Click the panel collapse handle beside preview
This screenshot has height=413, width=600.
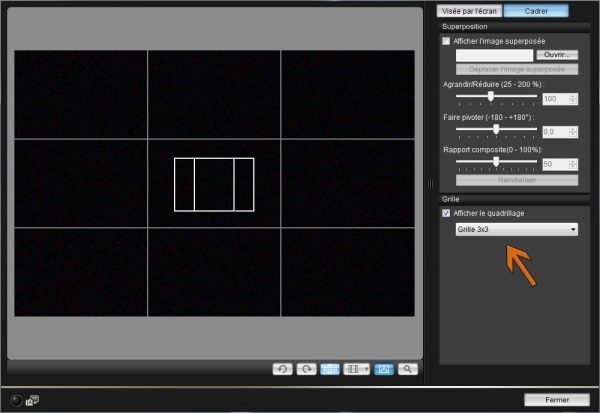coord(430,183)
